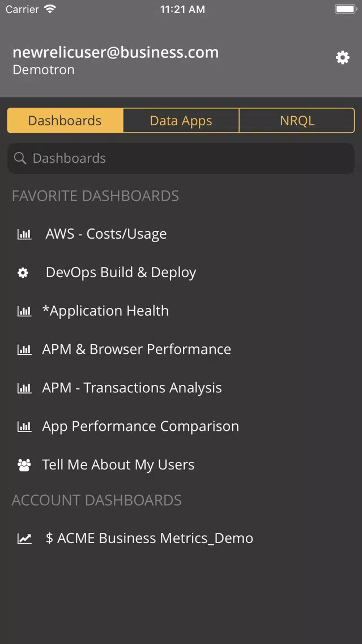Screen dimensions: 362x644
Task: Switch to the NRQL tab
Action: 297,120
